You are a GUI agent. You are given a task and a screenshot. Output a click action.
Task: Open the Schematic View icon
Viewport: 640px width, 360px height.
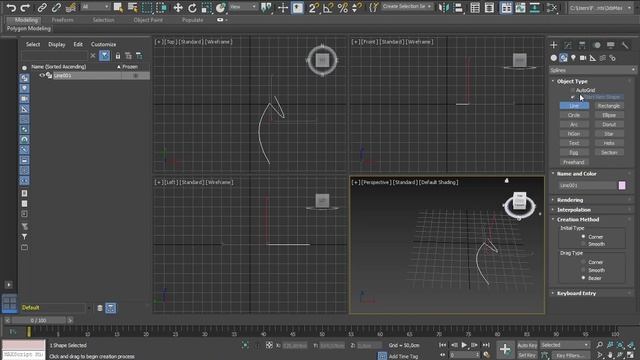point(535,7)
